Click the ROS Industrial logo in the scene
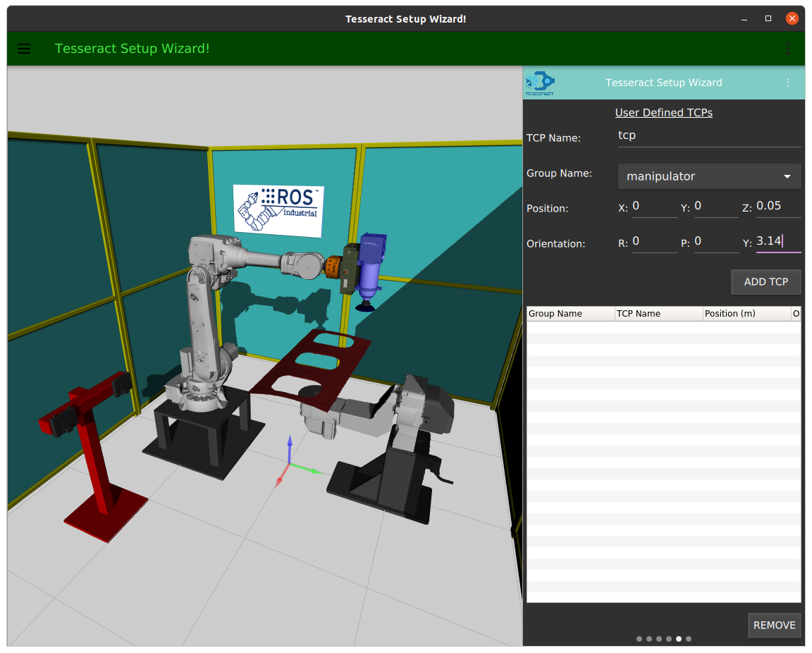Viewport: 812px width, 653px height. pos(278,210)
